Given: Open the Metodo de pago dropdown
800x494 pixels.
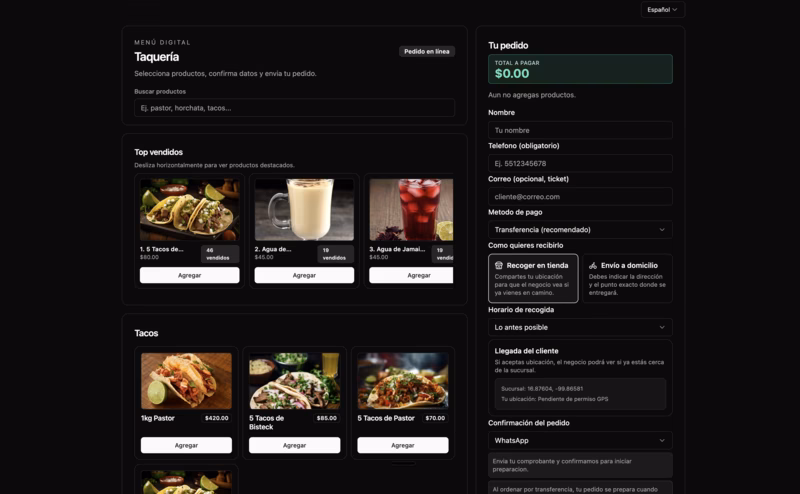Looking at the screenshot, I should 580,230.
